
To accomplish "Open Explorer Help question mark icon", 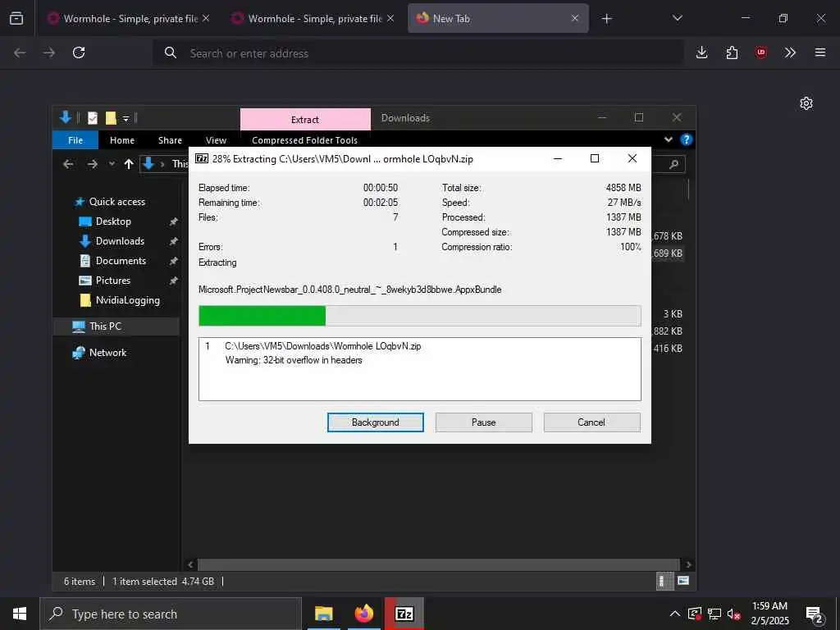I will coord(687,139).
